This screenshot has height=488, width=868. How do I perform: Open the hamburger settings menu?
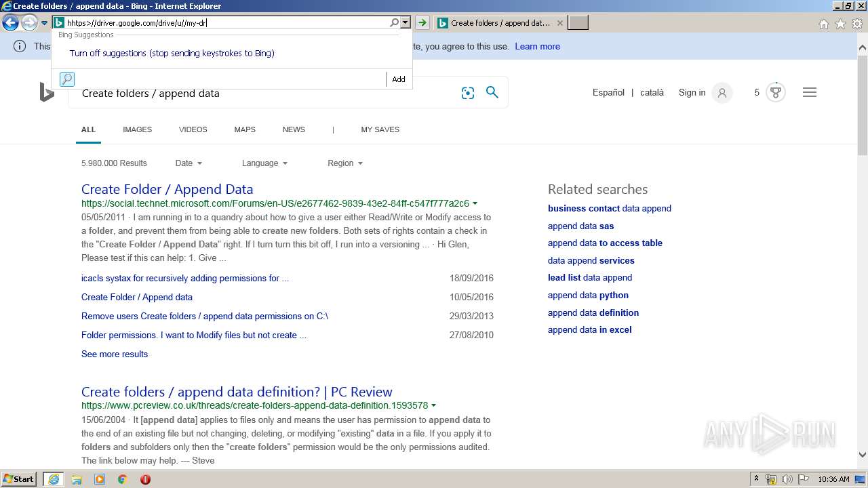click(810, 92)
